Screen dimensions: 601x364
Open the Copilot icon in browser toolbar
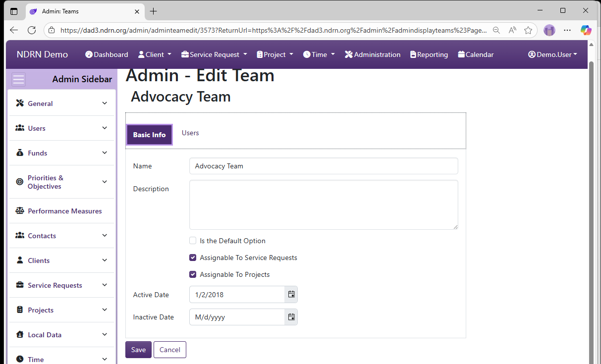(586, 30)
